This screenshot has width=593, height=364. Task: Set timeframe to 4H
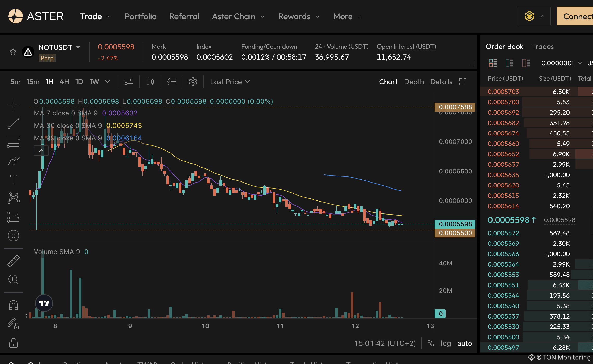(64, 82)
